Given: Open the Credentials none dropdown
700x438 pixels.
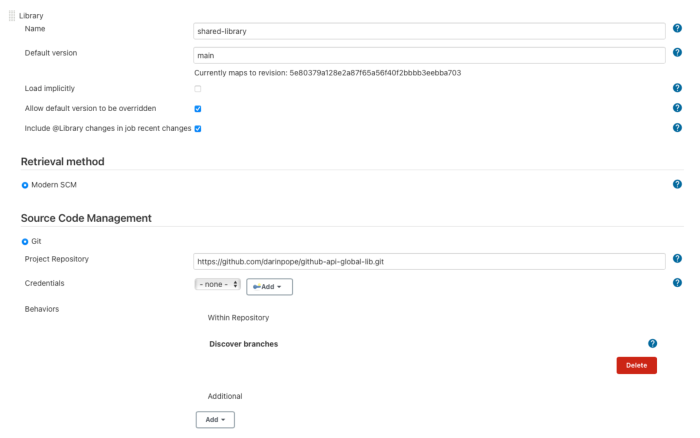Looking at the screenshot, I should [x=217, y=284].
